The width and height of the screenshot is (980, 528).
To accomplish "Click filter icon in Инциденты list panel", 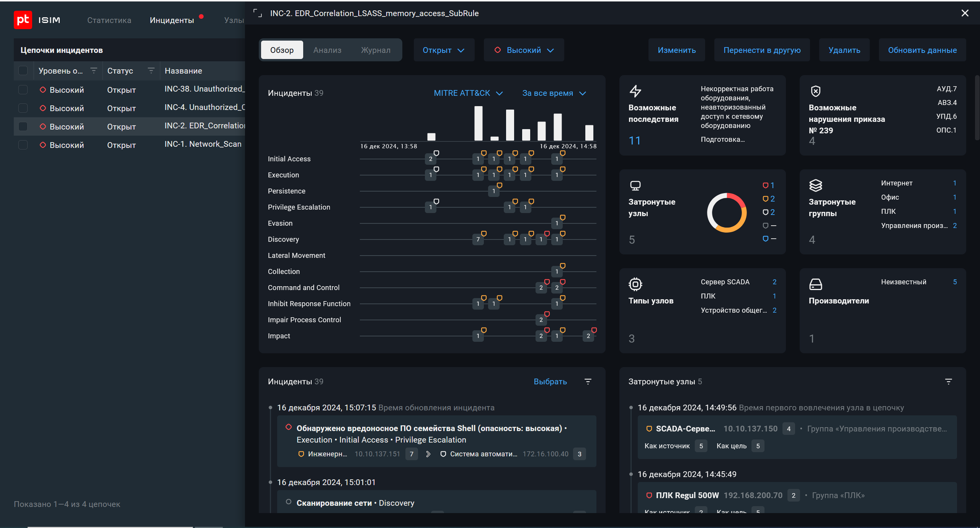I will coord(588,382).
